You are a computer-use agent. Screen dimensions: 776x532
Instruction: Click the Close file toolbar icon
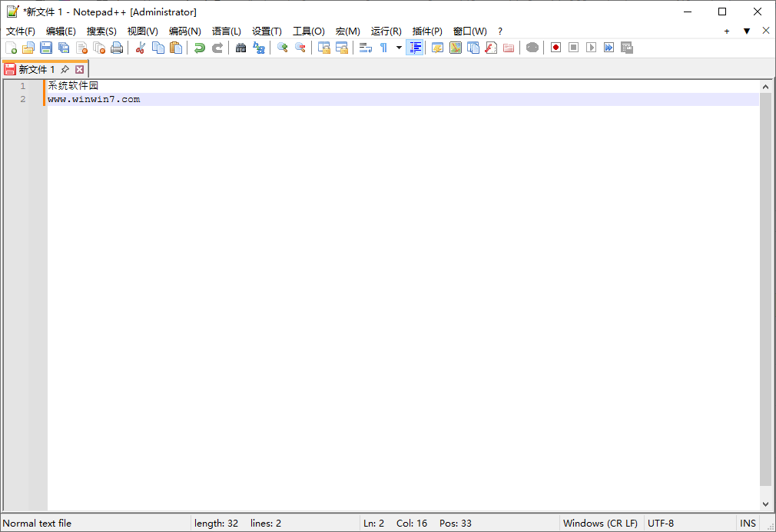(81, 48)
